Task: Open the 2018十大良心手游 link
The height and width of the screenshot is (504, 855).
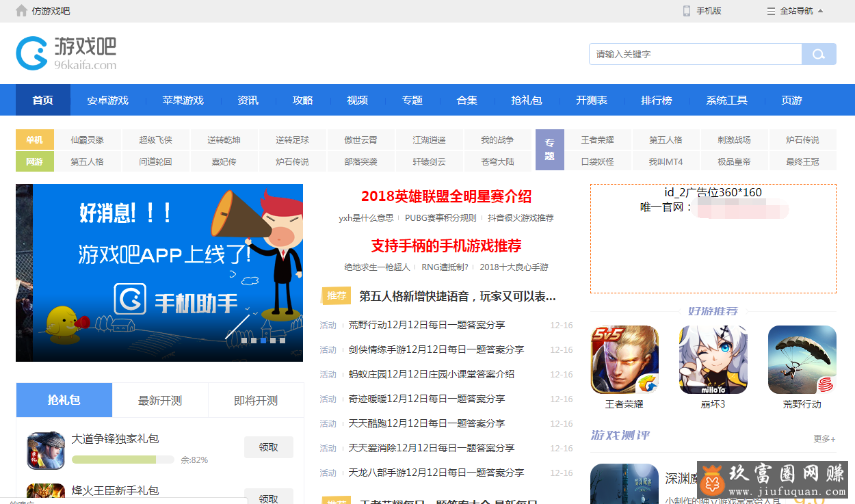Action: tap(514, 267)
